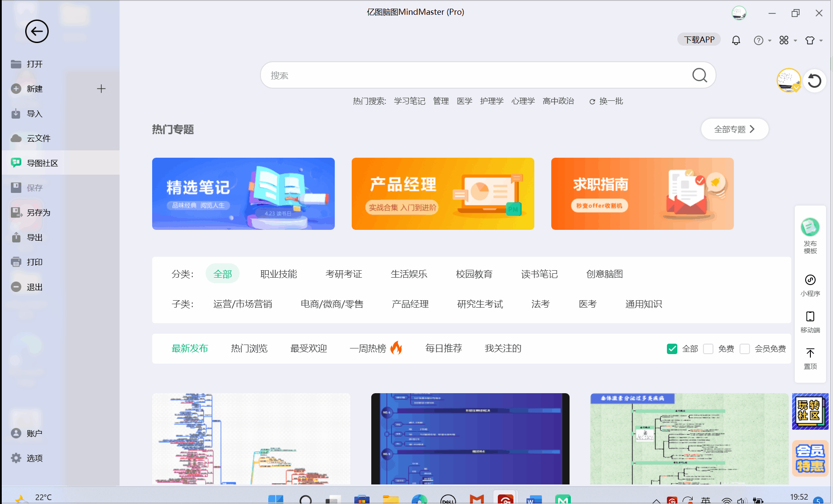
Task: Click the back arrow icon
Action: 37,31
